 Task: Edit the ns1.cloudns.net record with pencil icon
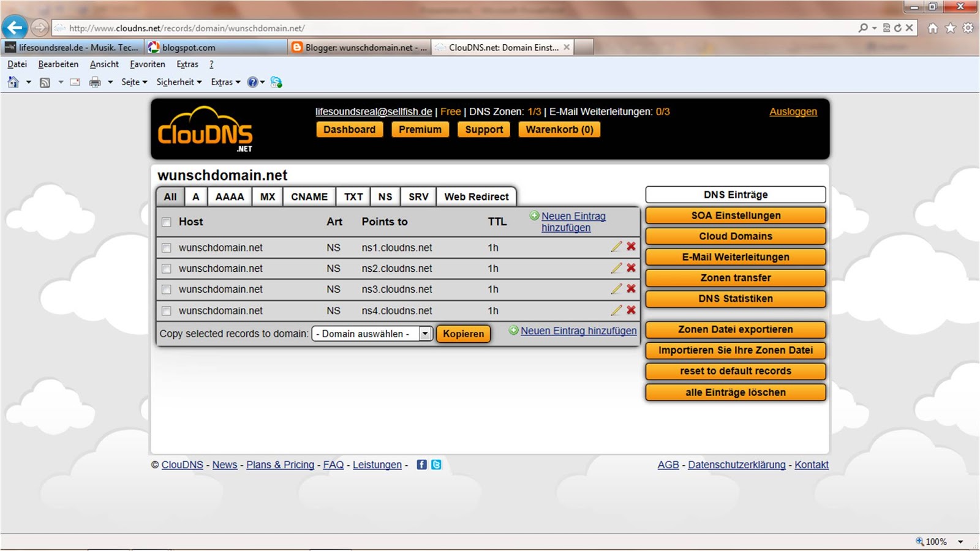[616, 247]
